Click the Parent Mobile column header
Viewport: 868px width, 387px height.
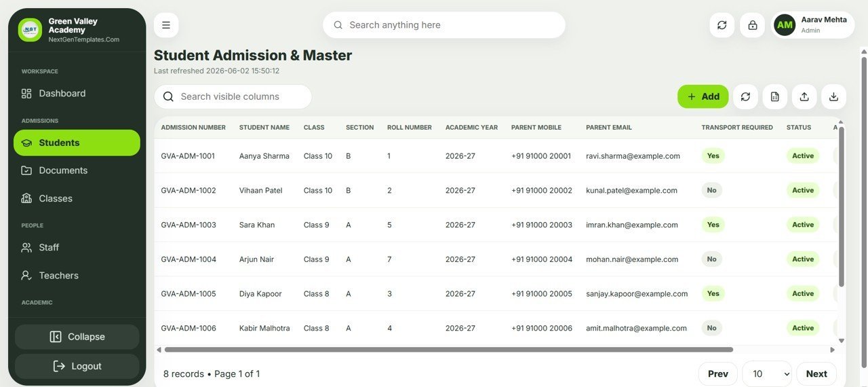click(536, 128)
